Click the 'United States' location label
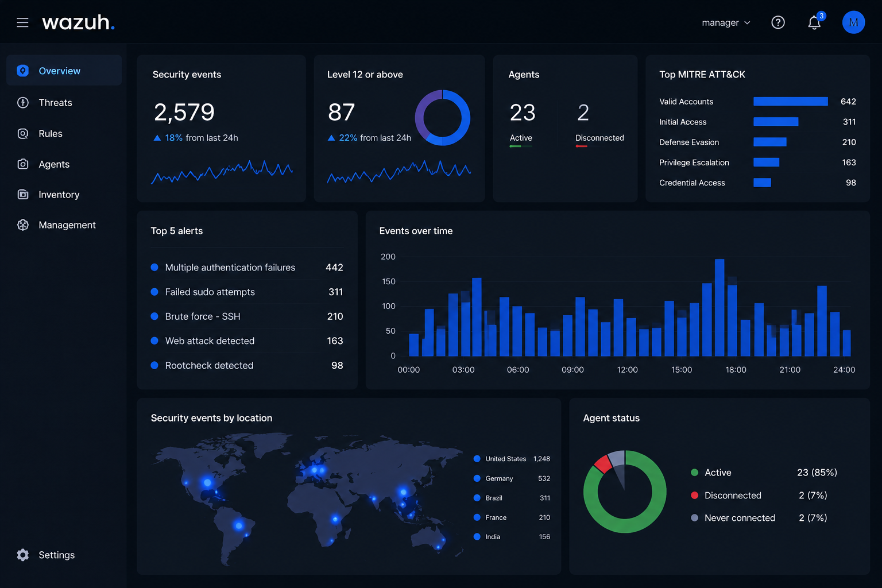Viewport: 882px width, 588px height. point(506,459)
